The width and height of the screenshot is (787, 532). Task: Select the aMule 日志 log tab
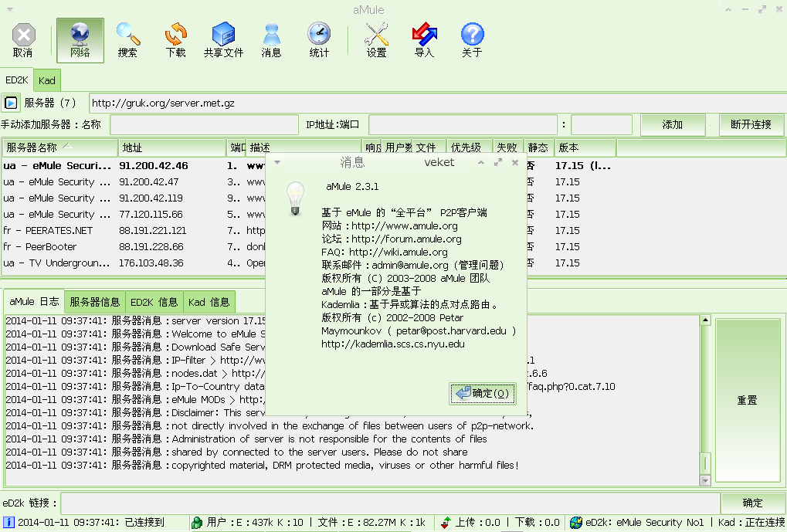(34, 302)
